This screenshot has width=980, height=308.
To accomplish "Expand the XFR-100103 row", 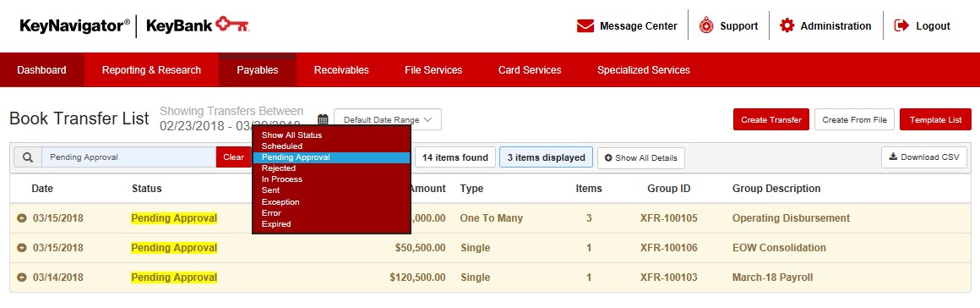I will [x=22, y=278].
